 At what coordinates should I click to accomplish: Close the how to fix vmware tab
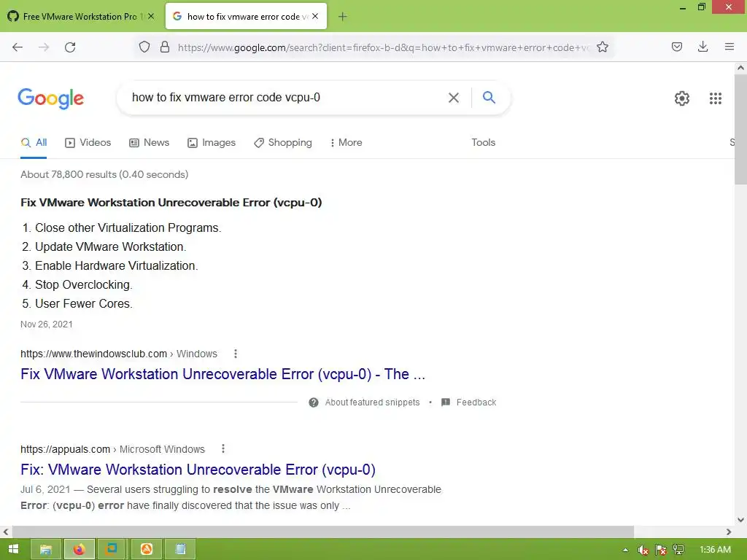[315, 16]
